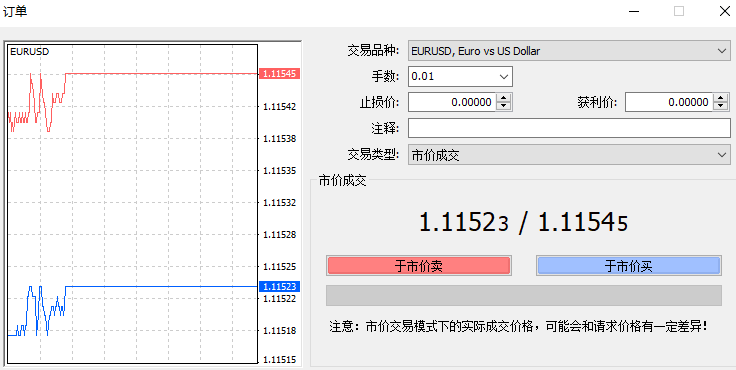Click the 1.11525 axis price label
Screen dimensions: 736x370
click(x=280, y=266)
